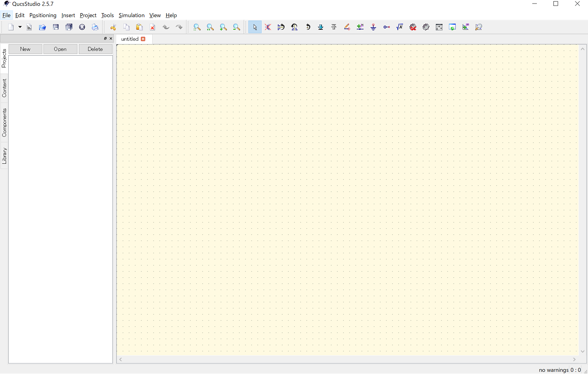
Task: Switch to the Library side tab
Action: click(4, 156)
